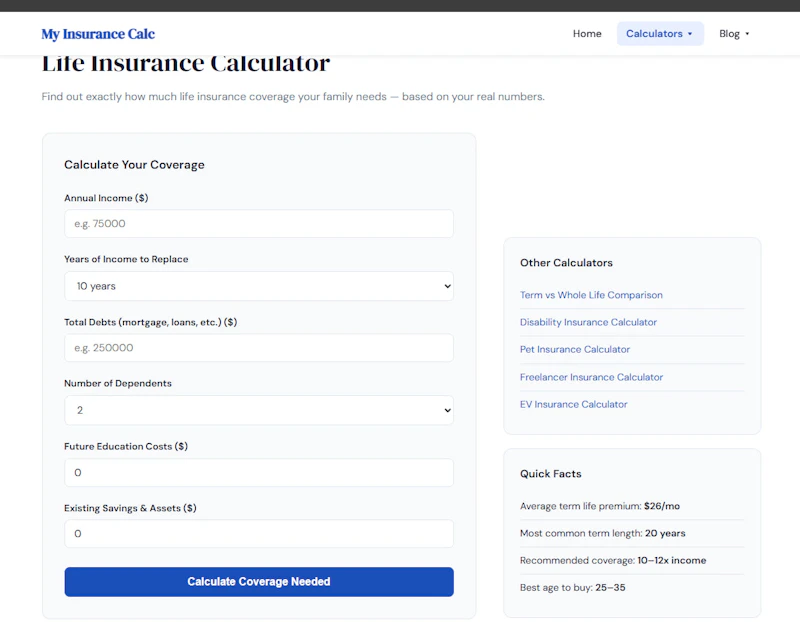Open Pet Insurance Calculator link
800x622 pixels.
574,350
